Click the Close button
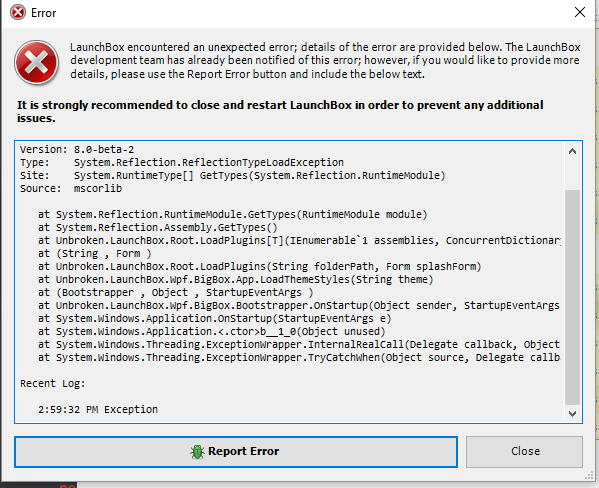Viewport: 599px width, 488px height. click(x=524, y=451)
